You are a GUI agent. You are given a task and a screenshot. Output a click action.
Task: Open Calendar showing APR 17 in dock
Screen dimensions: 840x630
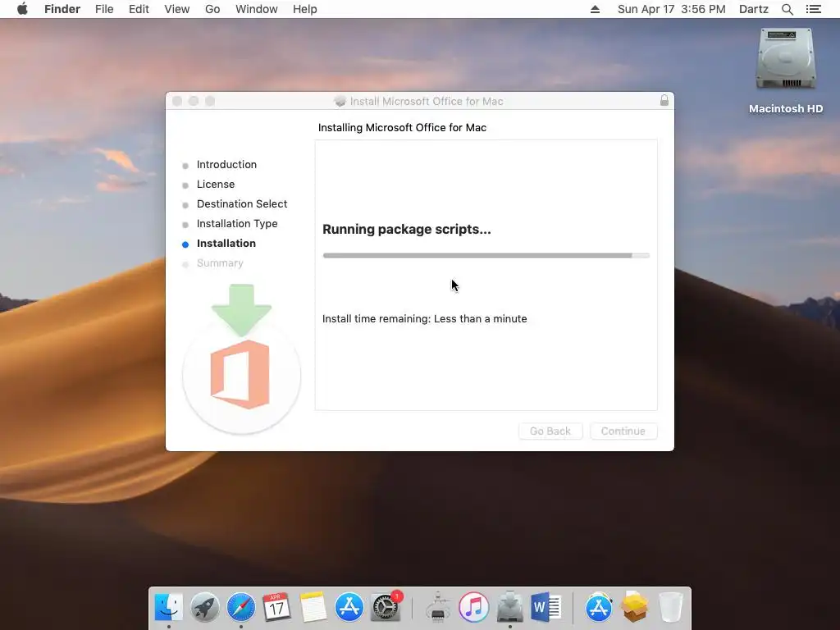(276, 607)
